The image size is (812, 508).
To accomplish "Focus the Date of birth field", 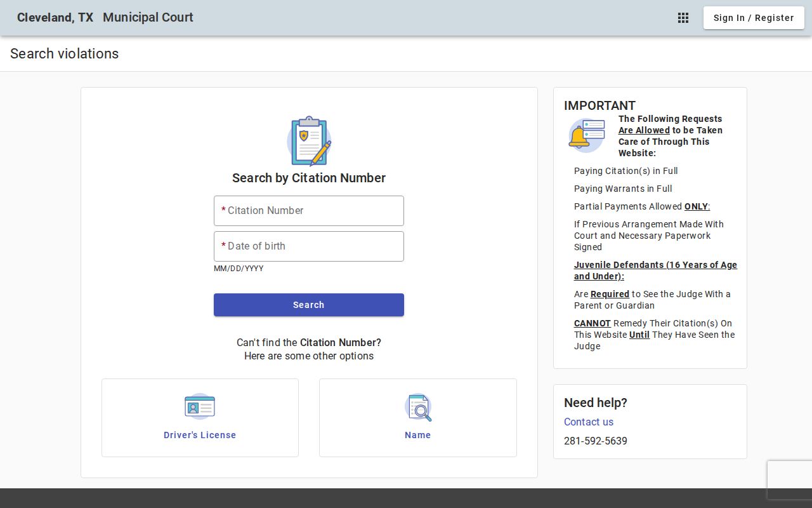I will tap(309, 246).
